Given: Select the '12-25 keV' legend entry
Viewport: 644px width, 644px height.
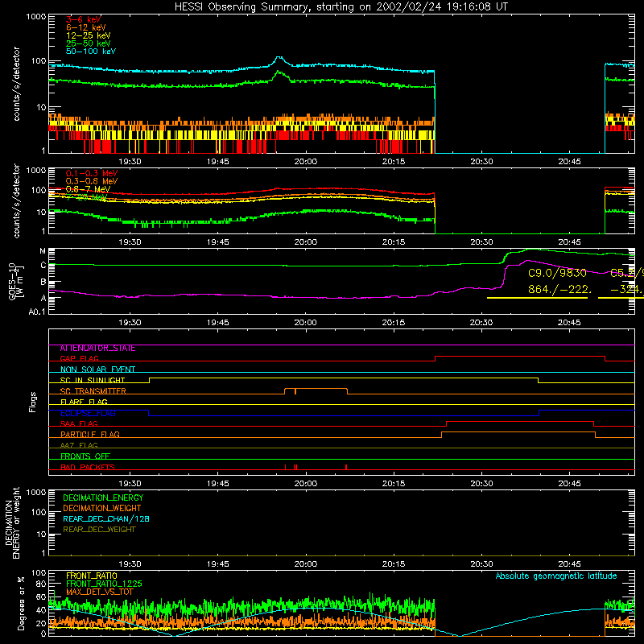Looking at the screenshot, I should pyautogui.click(x=89, y=35).
